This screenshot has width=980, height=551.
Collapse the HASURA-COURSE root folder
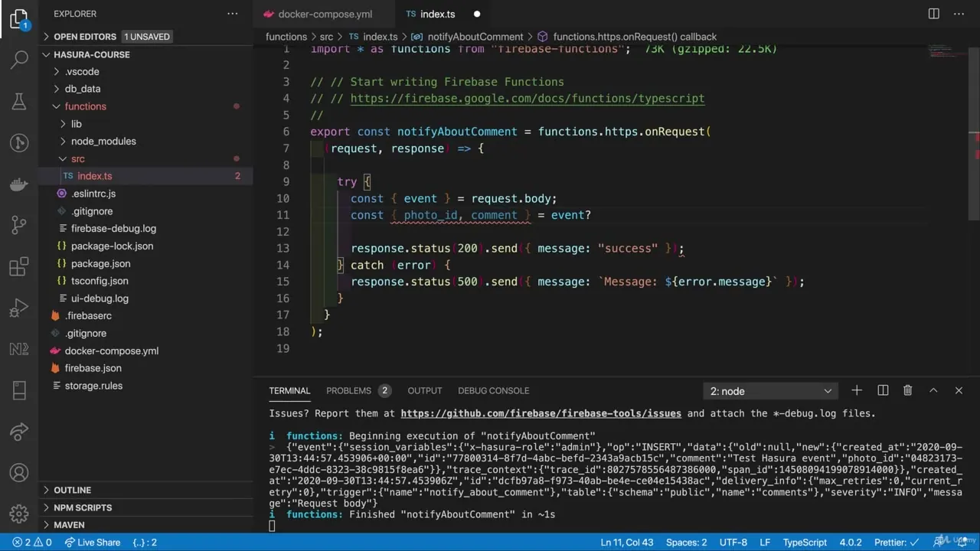(x=145, y=54)
